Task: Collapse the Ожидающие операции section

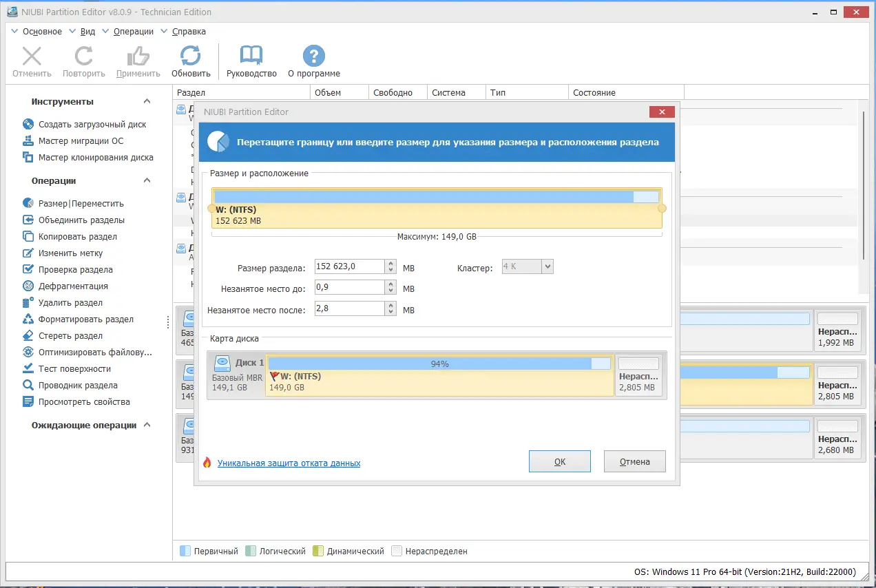Action: click(x=147, y=425)
